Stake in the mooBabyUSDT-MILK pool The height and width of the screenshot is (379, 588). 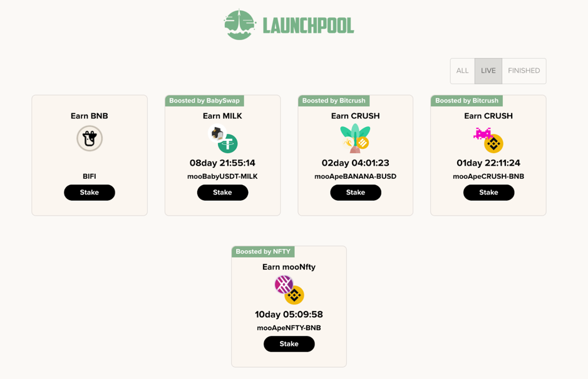pyautogui.click(x=222, y=193)
